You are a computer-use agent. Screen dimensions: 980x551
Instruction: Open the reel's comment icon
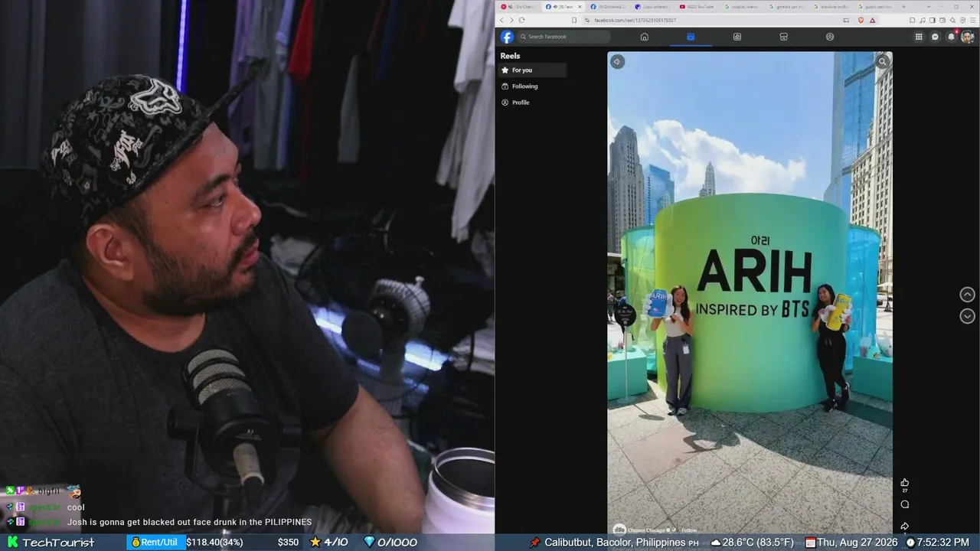[905, 504]
